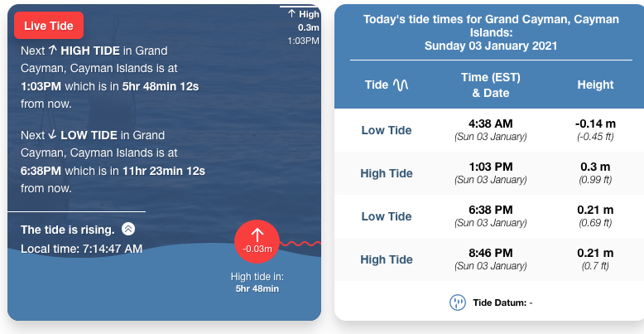The width and height of the screenshot is (644, 334).
Task: Select the Height column header
Action: point(596,85)
